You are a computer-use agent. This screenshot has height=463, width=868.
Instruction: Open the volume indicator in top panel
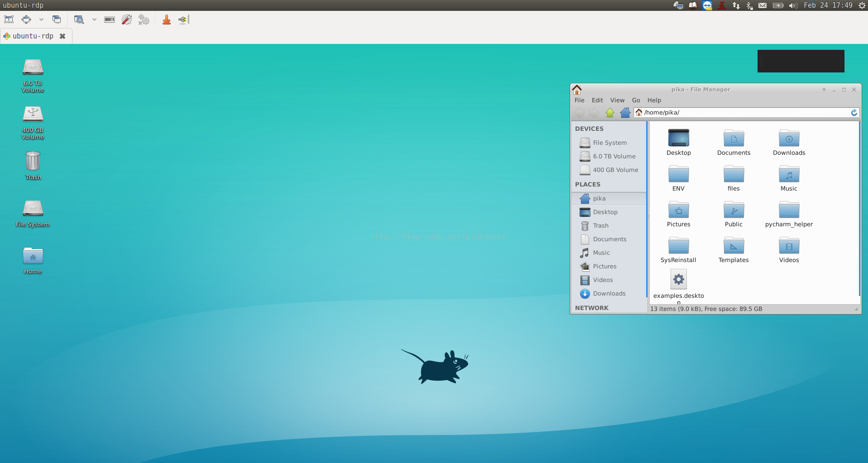coord(793,5)
